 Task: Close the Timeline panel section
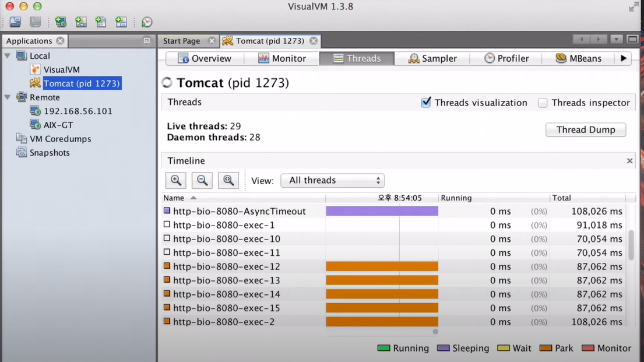coord(629,161)
